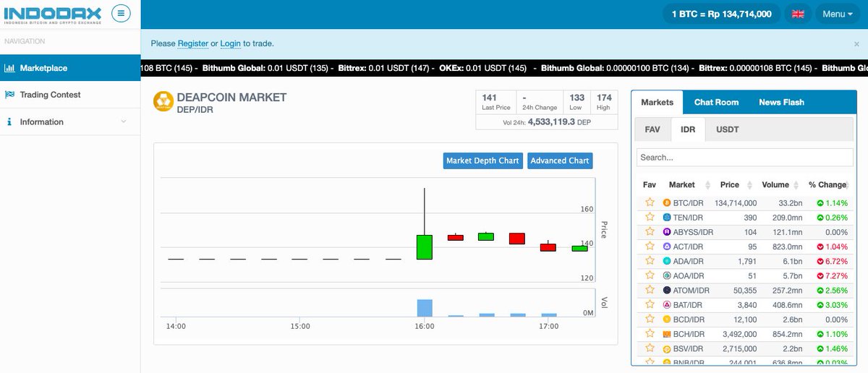The width and height of the screenshot is (868, 373).
Task: Click the Deapcoin coin logo
Action: (163, 102)
